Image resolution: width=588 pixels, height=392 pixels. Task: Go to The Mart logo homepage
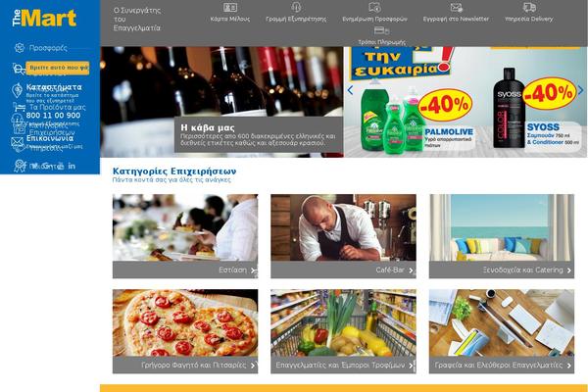pyautogui.click(x=44, y=18)
